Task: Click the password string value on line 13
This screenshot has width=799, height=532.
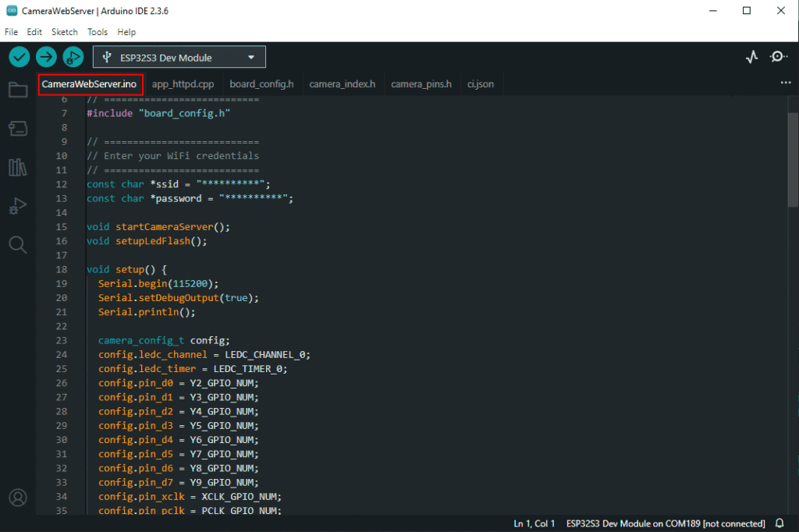Action: click(x=254, y=198)
